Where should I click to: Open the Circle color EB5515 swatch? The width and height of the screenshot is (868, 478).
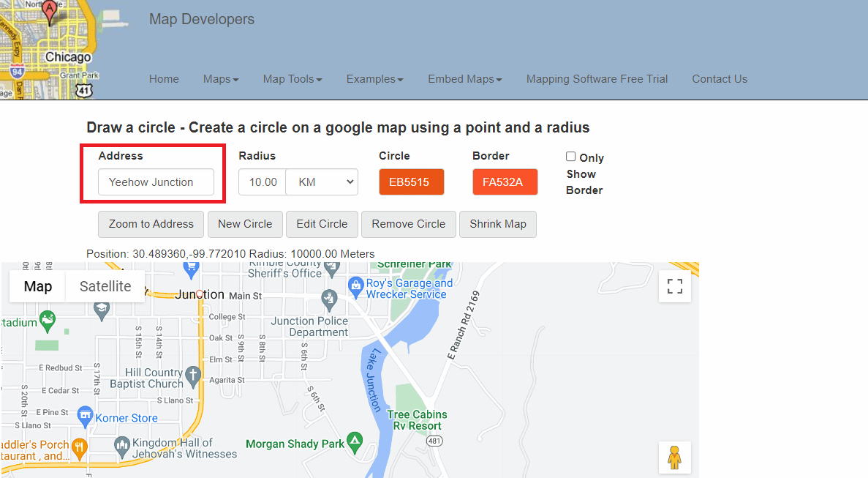[x=411, y=182]
